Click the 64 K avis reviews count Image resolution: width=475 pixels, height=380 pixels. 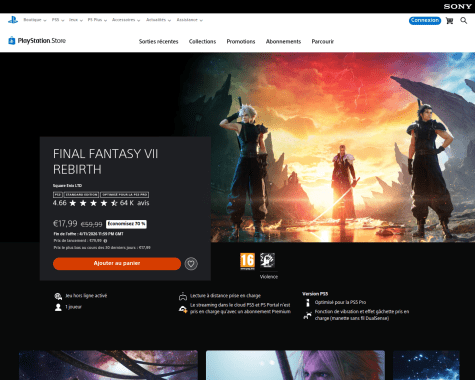coord(135,203)
